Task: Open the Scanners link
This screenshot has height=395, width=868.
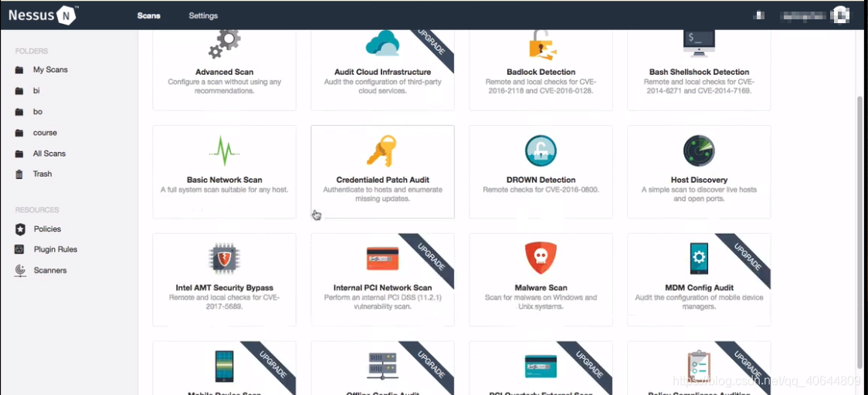Action: pyautogui.click(x=50, y=271)
